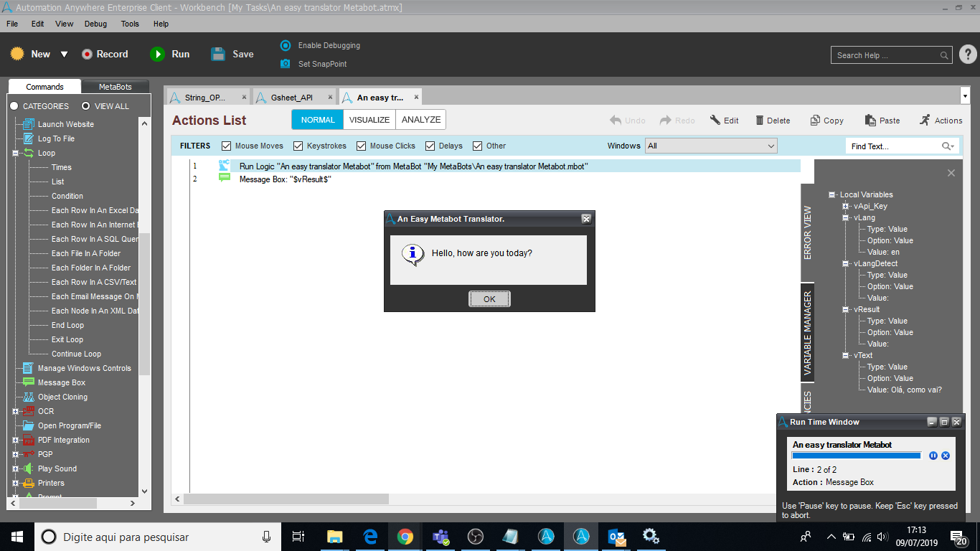The width and height of the screenshot is (980, 551).
Task: Open the task tabs overflow dropdown arrow
Action: click(x=965, y=95)
